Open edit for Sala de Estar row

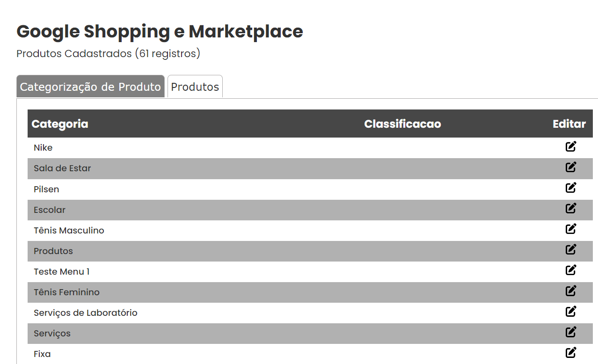pos(570,167)
